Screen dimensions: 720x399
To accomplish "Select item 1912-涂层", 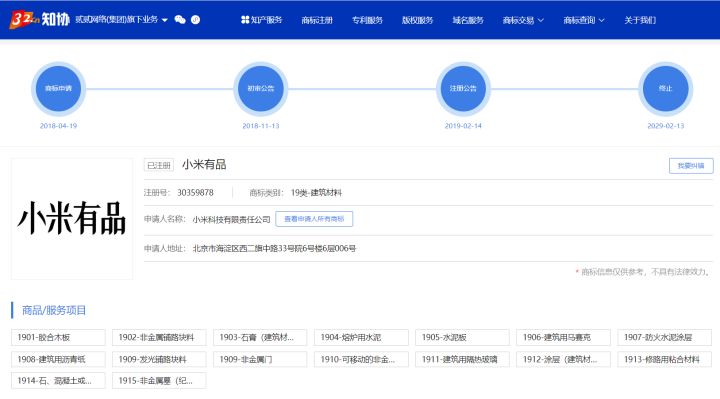I will pyautogui.click(x=563, y=359).
